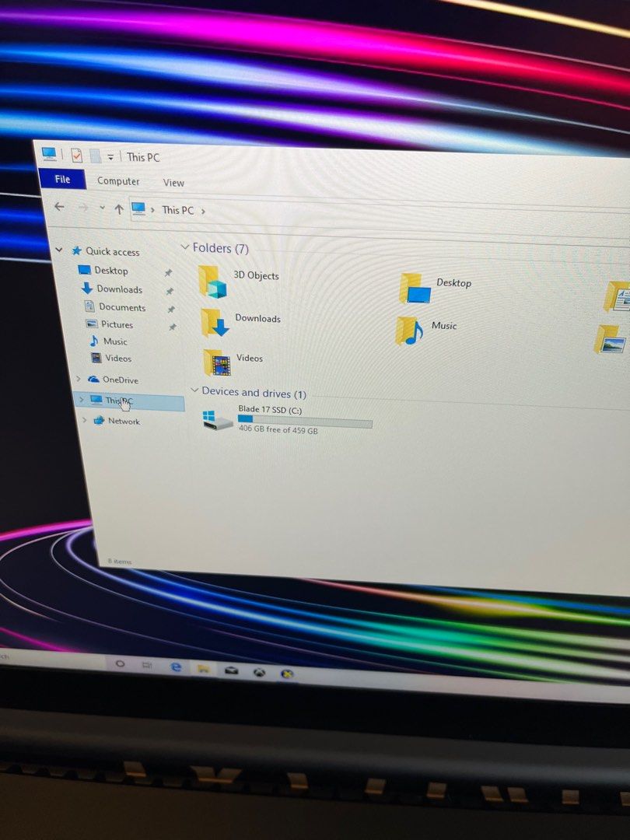Open Customize Quick Access Toolbar dropdown
Viewport: 630px width, 840px height.
pos(110,157)
